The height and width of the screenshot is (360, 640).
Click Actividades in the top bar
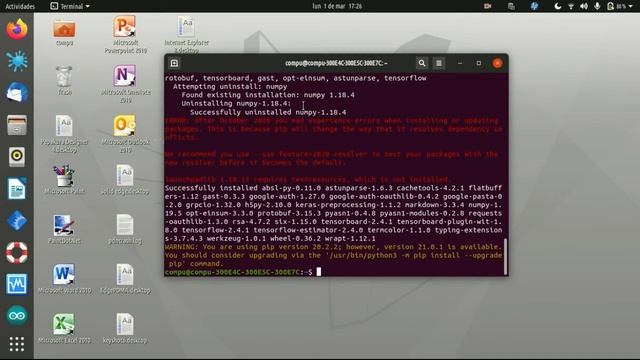20,6
